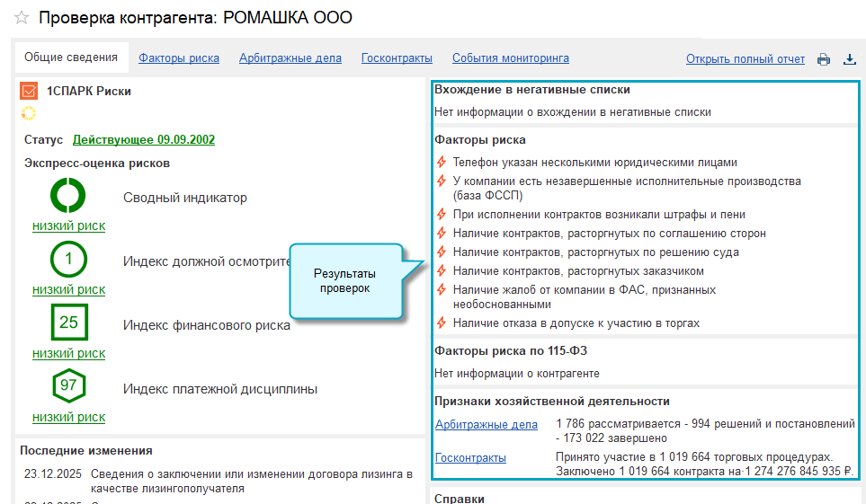Click the Экспресс-оценка рисков heading
Screen dimensions: 866x504
(96, 163)
